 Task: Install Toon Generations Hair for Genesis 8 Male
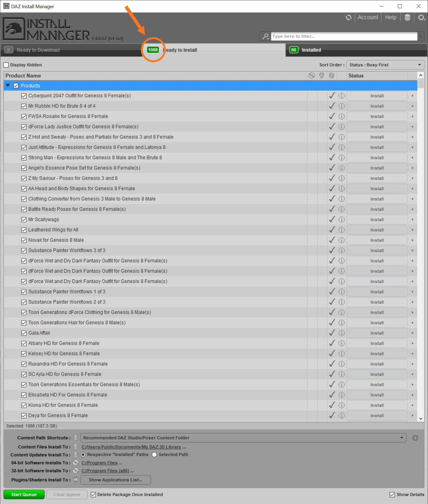point(377,323)
